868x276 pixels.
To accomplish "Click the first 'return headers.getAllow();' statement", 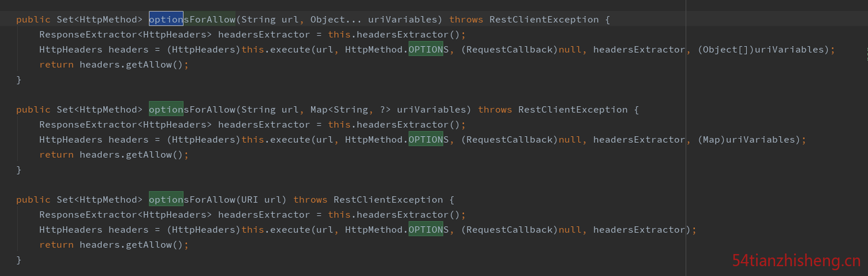I will [114, 64].
